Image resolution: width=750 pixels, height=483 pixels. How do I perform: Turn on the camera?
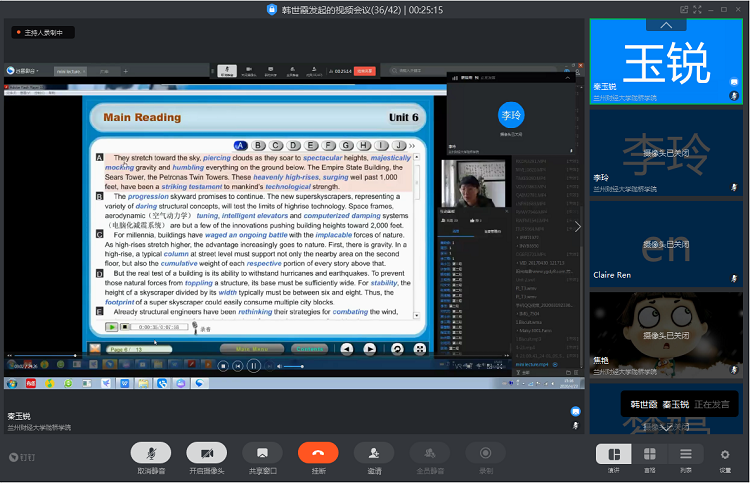206,453
